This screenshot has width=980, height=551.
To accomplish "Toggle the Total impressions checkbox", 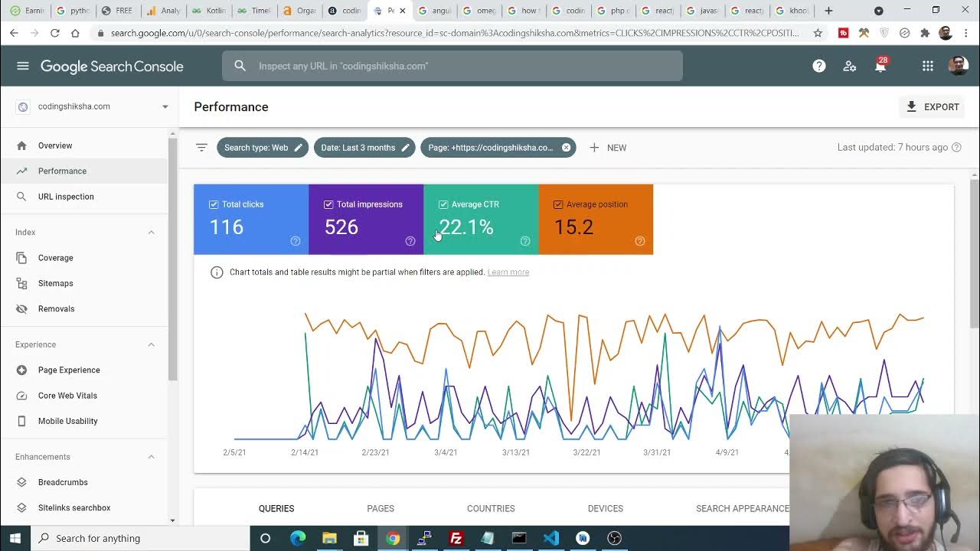I will 328,204.
